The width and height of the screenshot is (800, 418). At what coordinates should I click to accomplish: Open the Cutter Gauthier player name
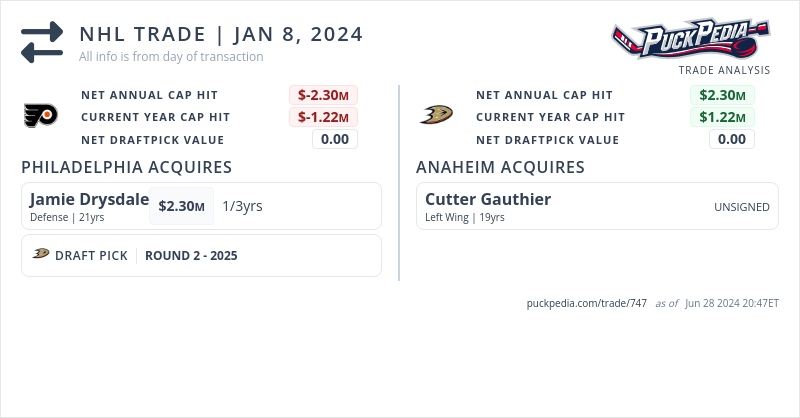488,199
